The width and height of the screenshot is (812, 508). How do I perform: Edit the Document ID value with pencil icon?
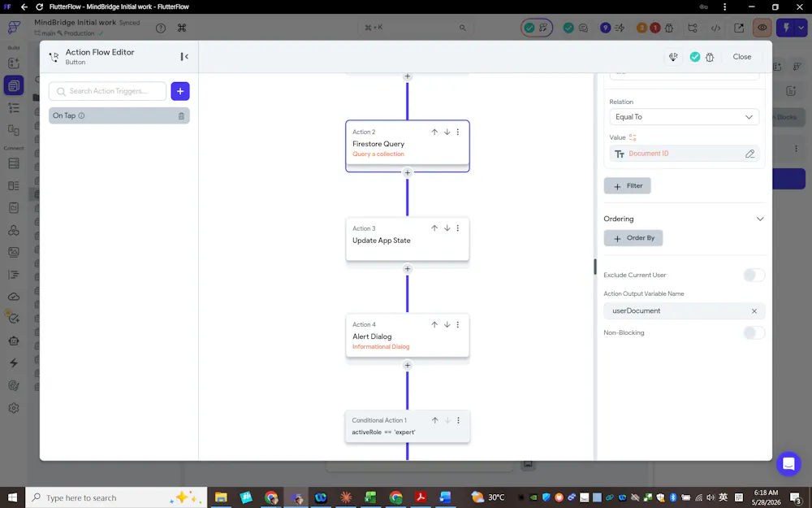pyautogui.click(x=749, y=154)
